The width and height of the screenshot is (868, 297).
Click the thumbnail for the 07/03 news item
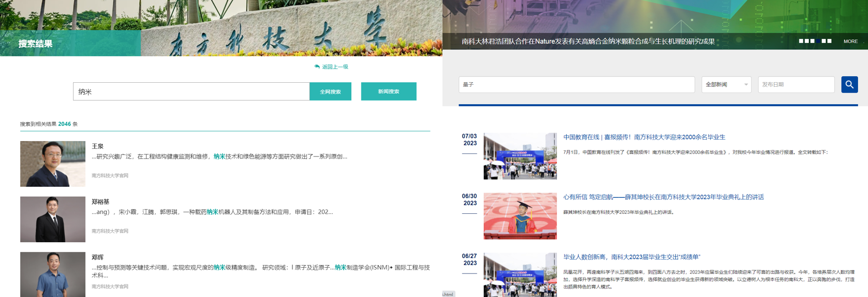tap(520, 156)
